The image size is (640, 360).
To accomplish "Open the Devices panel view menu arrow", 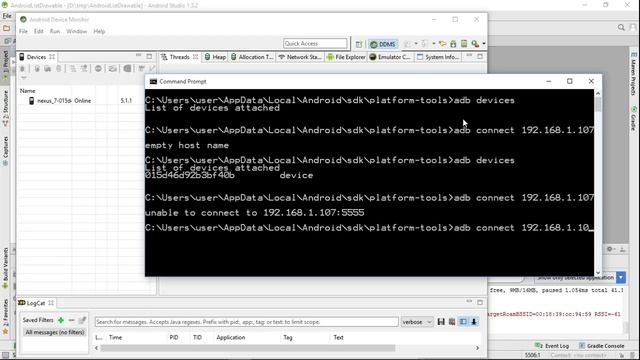I will pyautogui.click(x=24, y=78).
